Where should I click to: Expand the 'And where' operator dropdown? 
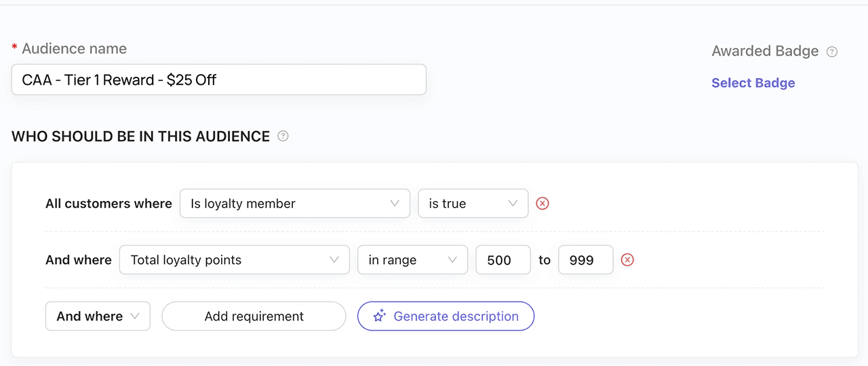[98, 316]
